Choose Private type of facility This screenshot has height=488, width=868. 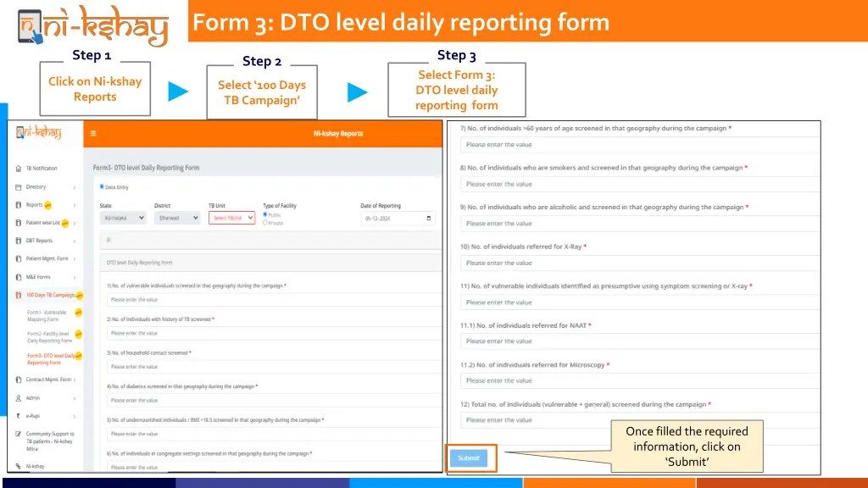coord(265,223)
